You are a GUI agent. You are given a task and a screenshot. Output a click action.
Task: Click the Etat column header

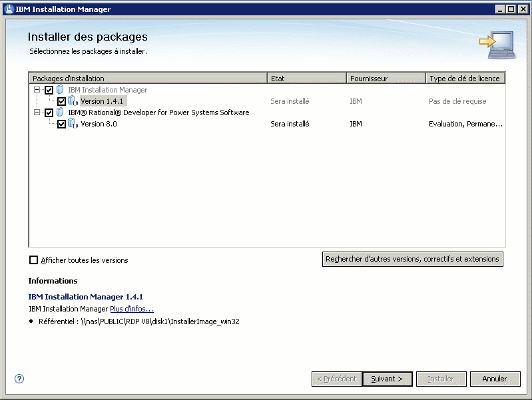(307, 79)
